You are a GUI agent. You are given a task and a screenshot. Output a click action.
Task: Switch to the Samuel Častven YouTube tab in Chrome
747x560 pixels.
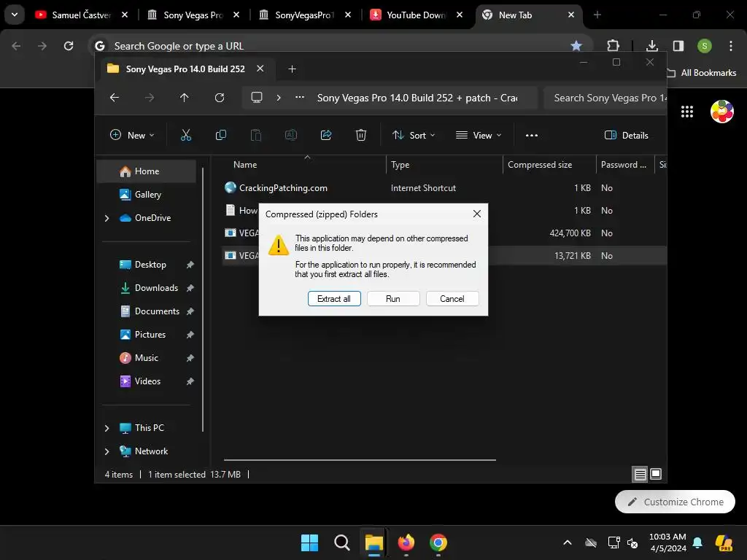click(82, 15)
